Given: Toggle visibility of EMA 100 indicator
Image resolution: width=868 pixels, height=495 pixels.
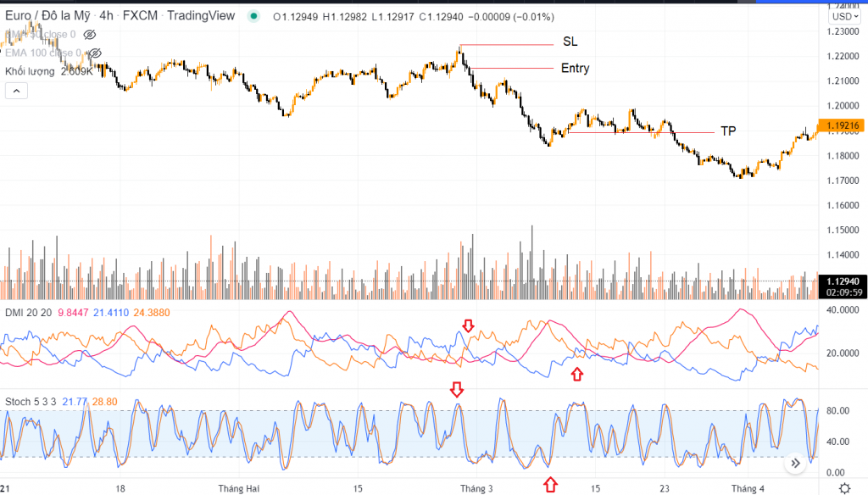Looking at the screenshot, I should pos(95,53).
